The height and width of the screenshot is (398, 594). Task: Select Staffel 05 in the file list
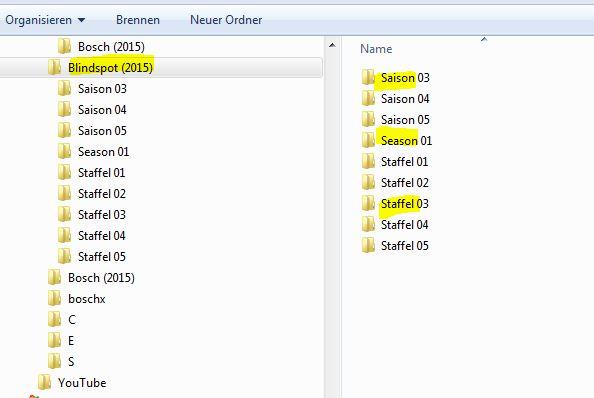click(x=405, y=246)
